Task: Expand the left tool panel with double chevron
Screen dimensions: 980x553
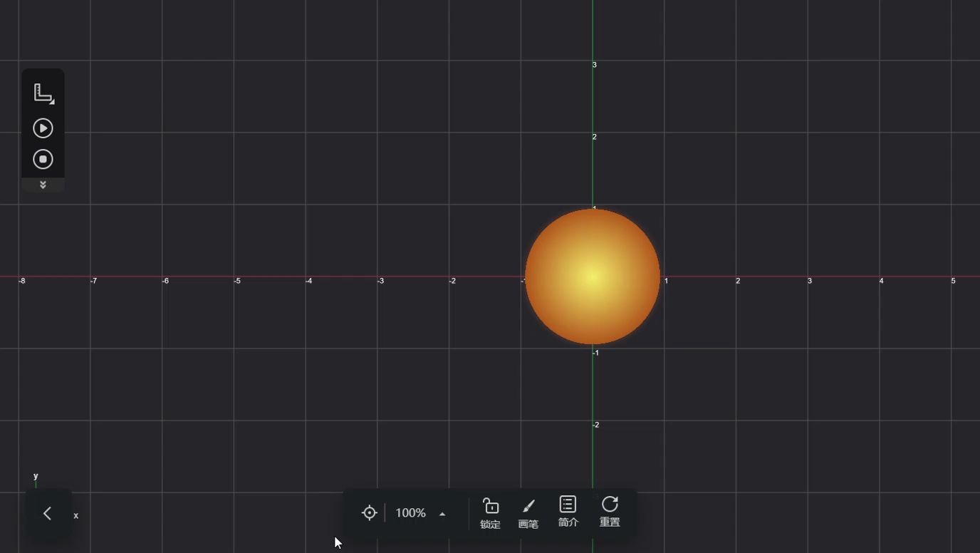Action: coord(43,185)
